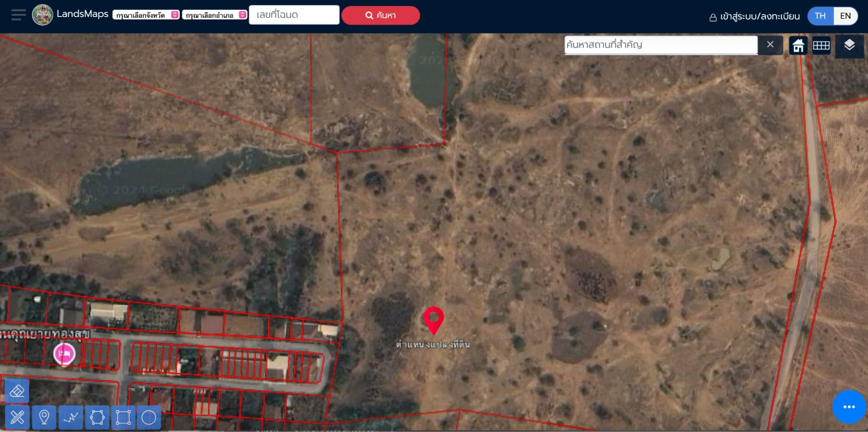
Task: Open the blue chat bubble button
Action: point(849,407)
